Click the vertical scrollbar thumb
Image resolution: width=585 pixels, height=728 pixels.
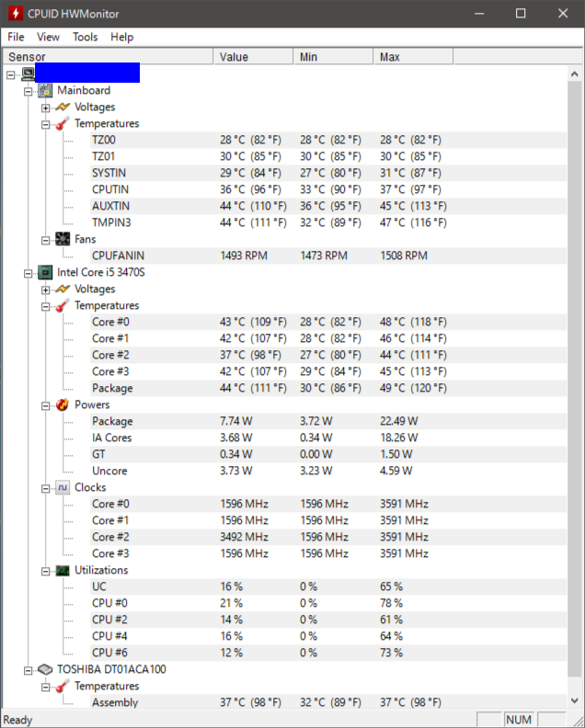[x=574, y=379]
